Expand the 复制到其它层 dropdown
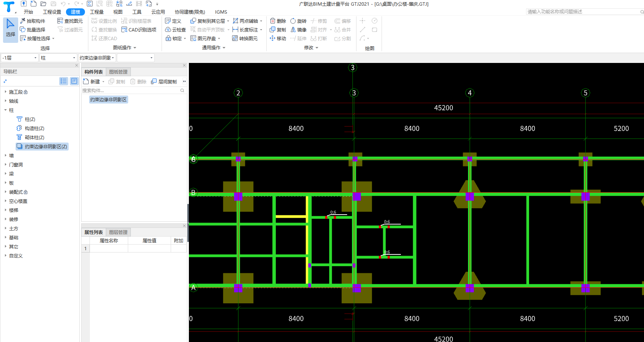 coord(228,21)
